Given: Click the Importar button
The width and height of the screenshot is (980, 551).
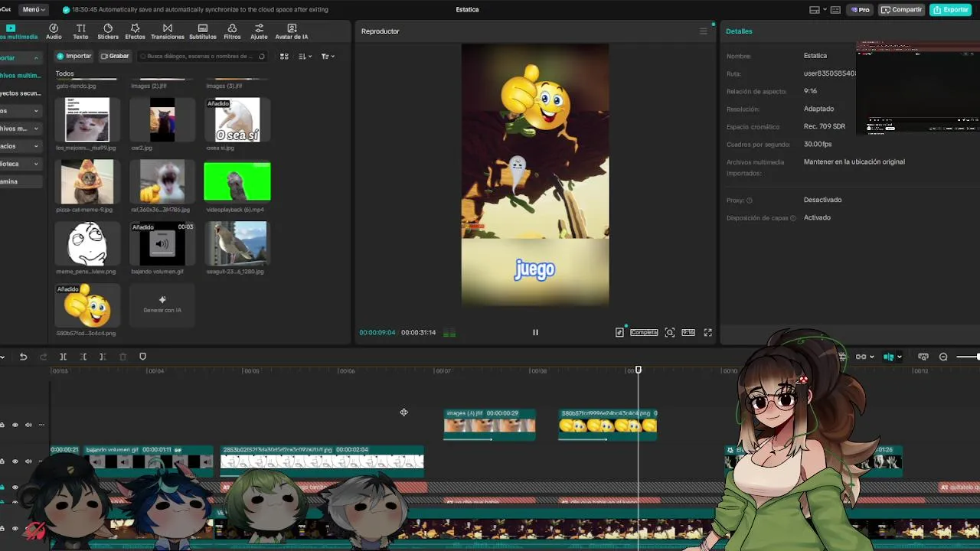Looking at the screenshot, I should [73, 56].
